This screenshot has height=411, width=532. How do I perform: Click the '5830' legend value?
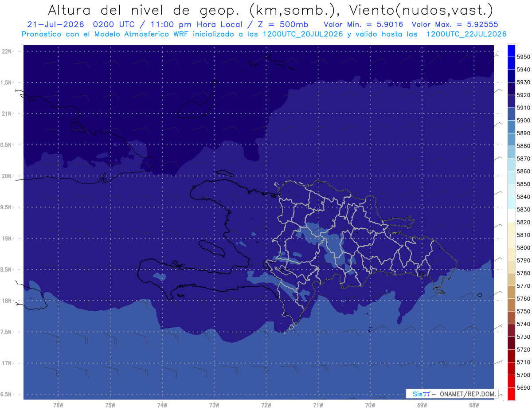[x=524, y=209]
